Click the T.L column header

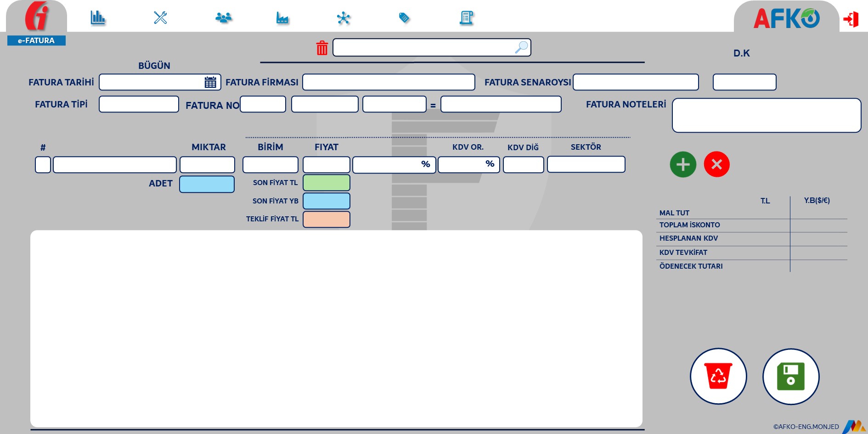[765, 201]
